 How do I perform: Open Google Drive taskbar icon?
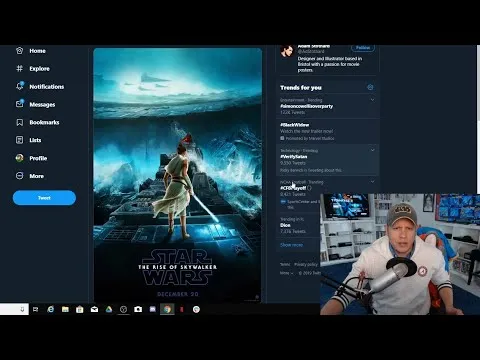pos(109,309)
